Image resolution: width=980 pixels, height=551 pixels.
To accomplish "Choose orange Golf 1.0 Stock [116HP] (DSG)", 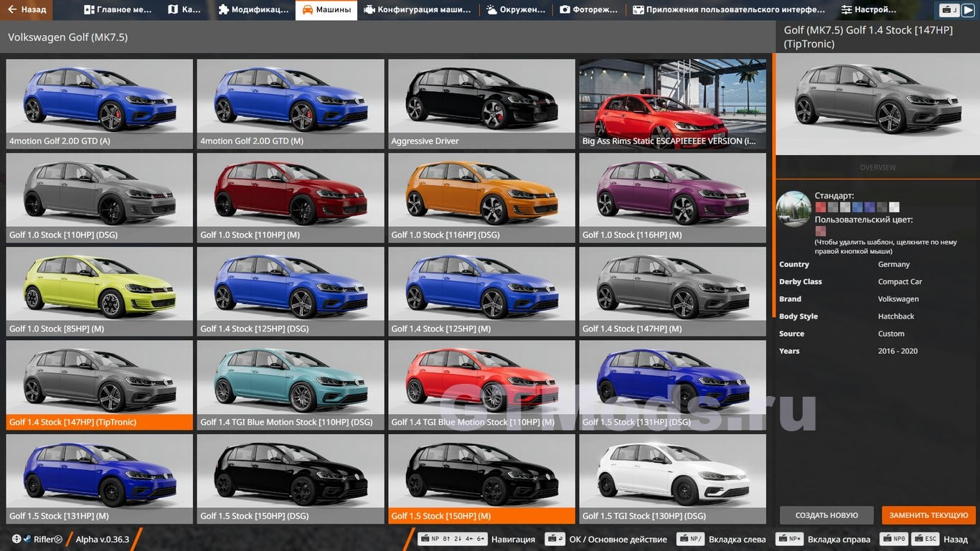I will click(482, 198).
